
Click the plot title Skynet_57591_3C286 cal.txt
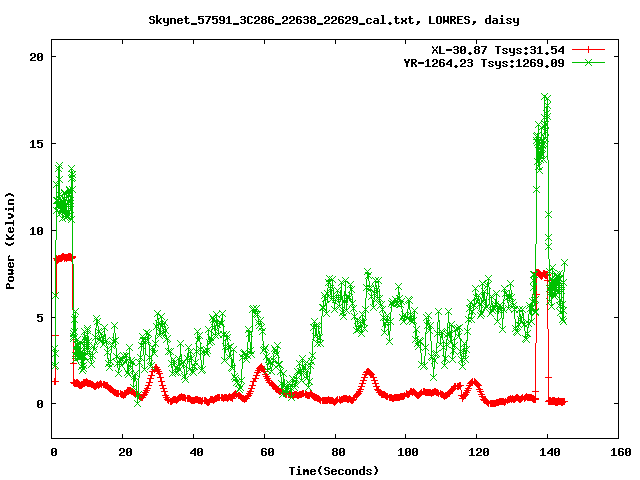(334, 20)
